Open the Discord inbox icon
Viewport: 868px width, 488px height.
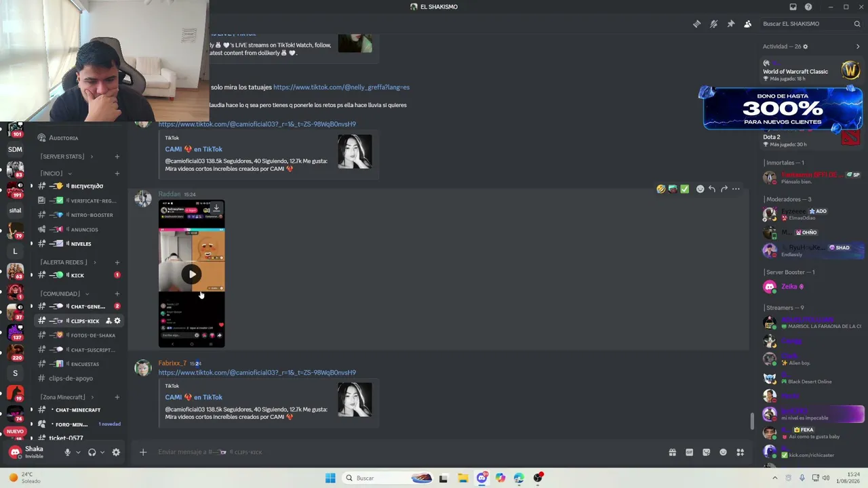[x=793, y=7]
